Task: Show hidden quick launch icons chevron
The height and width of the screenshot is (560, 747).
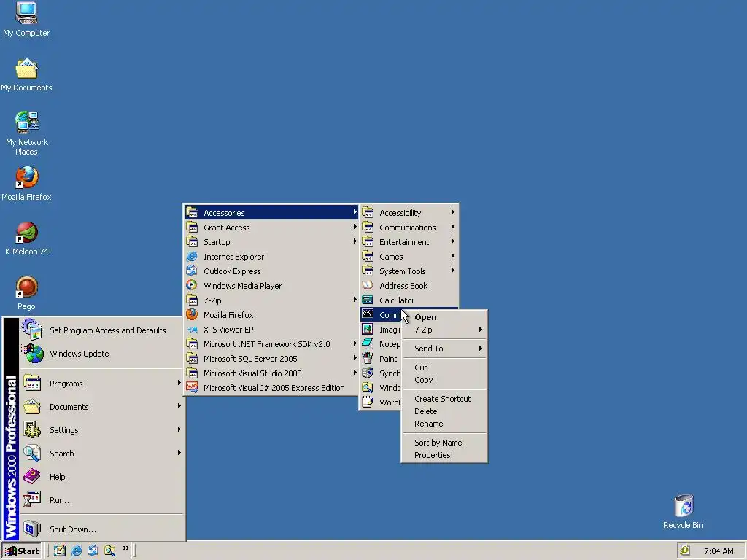Action: pyautogui.click(x=125, y=548)
